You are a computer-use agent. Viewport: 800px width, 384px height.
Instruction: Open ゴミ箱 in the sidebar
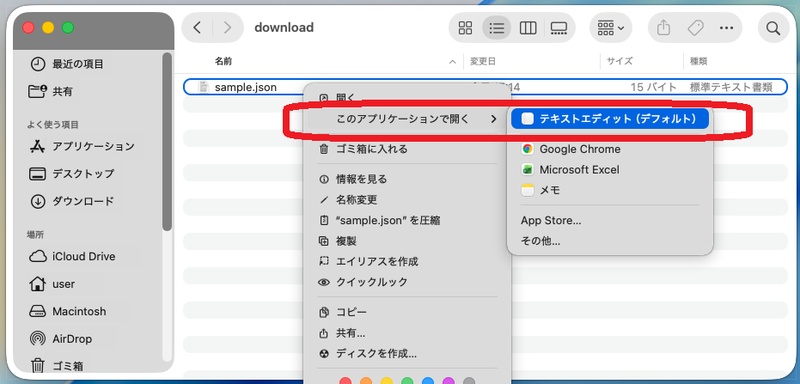[67, 366]
